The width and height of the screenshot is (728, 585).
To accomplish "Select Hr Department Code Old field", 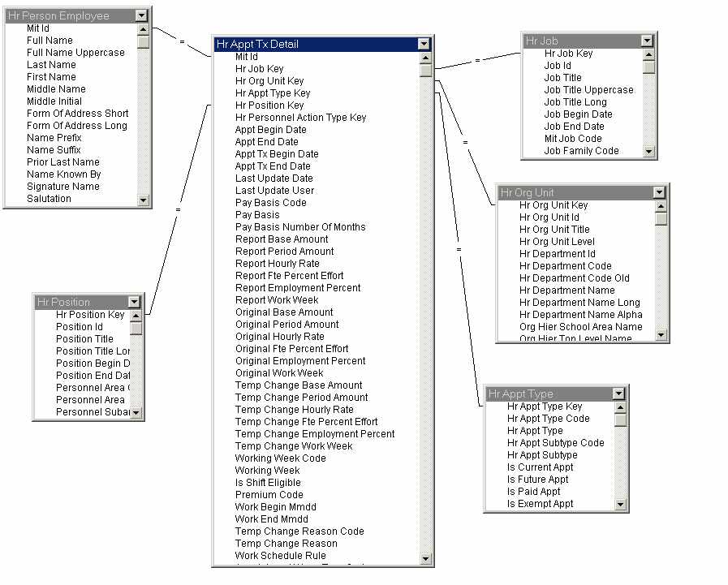I will pos(575,278).
